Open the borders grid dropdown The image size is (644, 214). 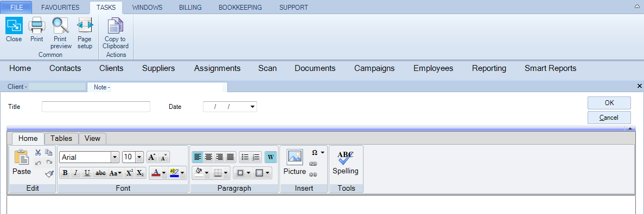pyautogui.click(x=226, y=173)
